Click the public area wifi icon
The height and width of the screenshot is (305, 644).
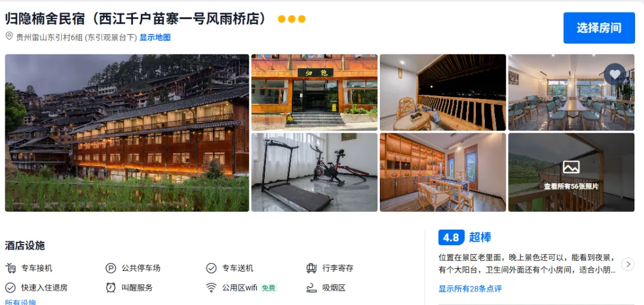tap(211, 287)
